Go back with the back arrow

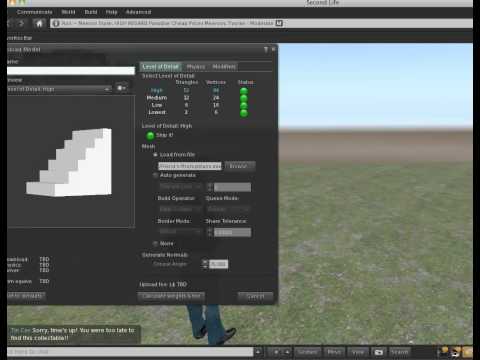tap(9, 23)
